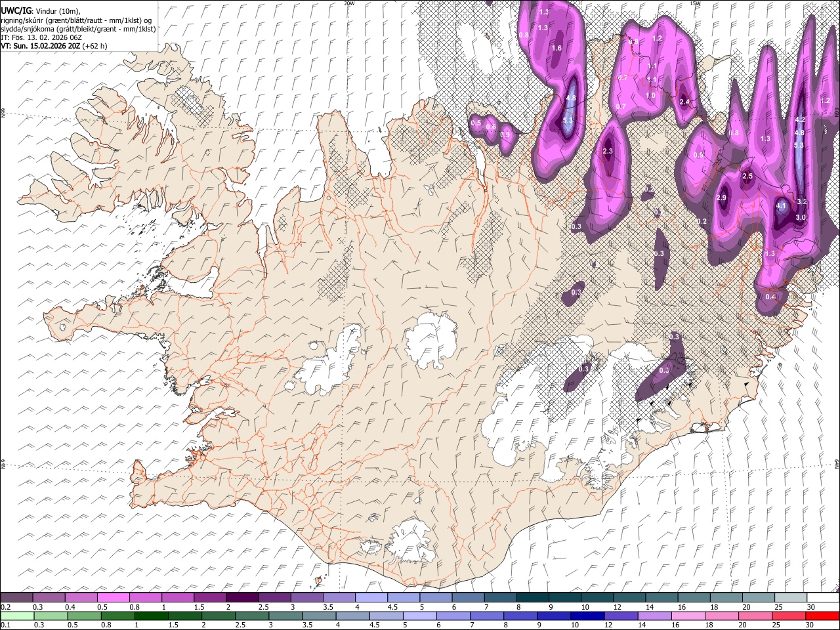Click the 15W longitude label on the top edge
840x630 pixels.
coord(694,3)
